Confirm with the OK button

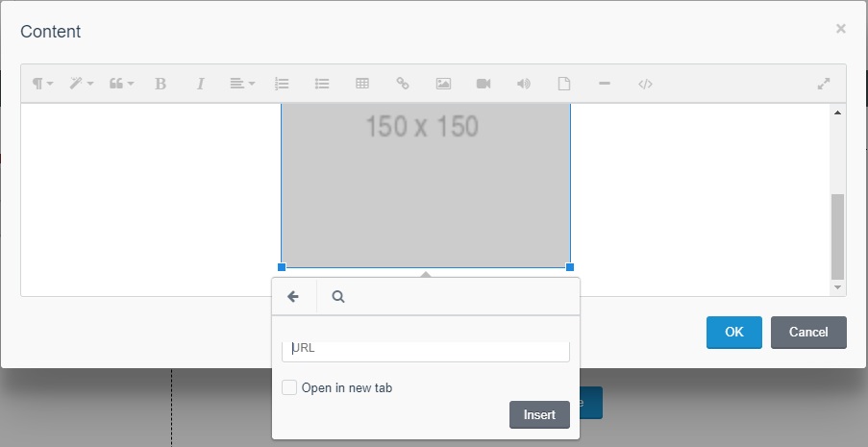point(734,333)
